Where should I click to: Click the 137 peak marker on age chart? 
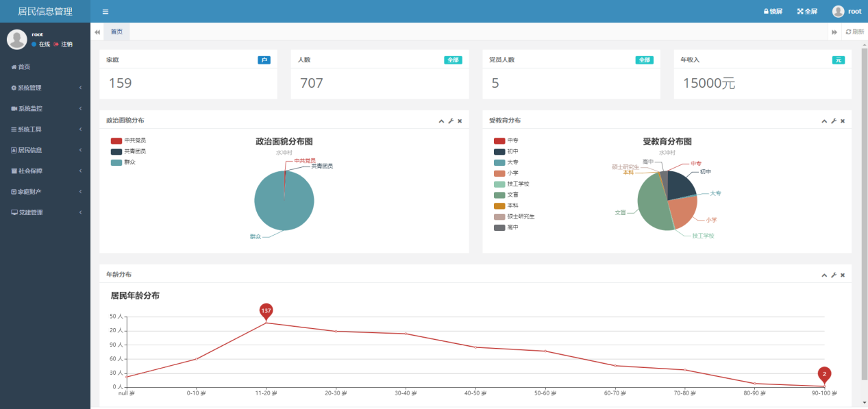[266, 311]
